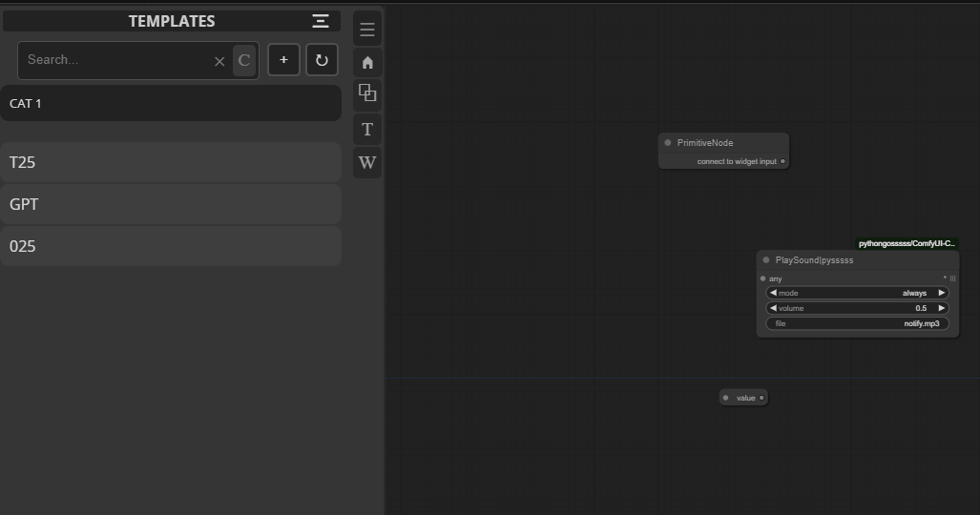
Task: Open the mode 'always' combo widget
Action: [857, 293]
